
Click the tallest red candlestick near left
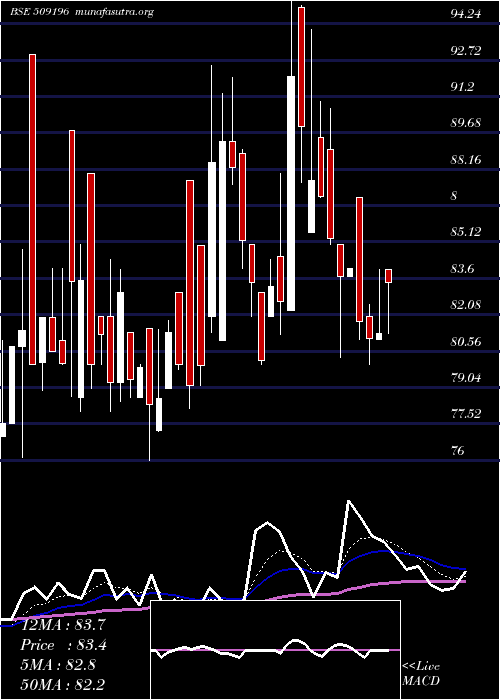tap(33, 209)
